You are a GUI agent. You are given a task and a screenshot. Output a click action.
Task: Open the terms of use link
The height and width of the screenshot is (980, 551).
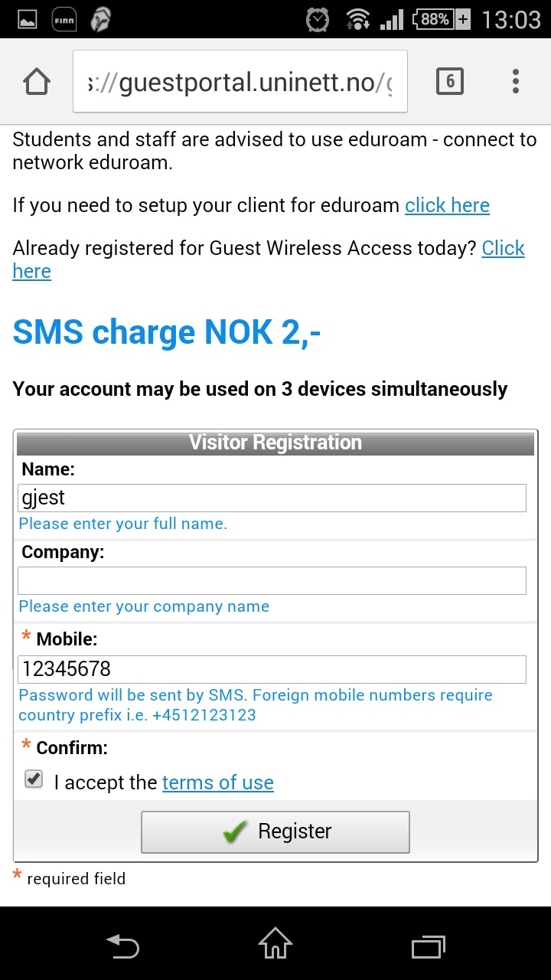pos(218,782)
